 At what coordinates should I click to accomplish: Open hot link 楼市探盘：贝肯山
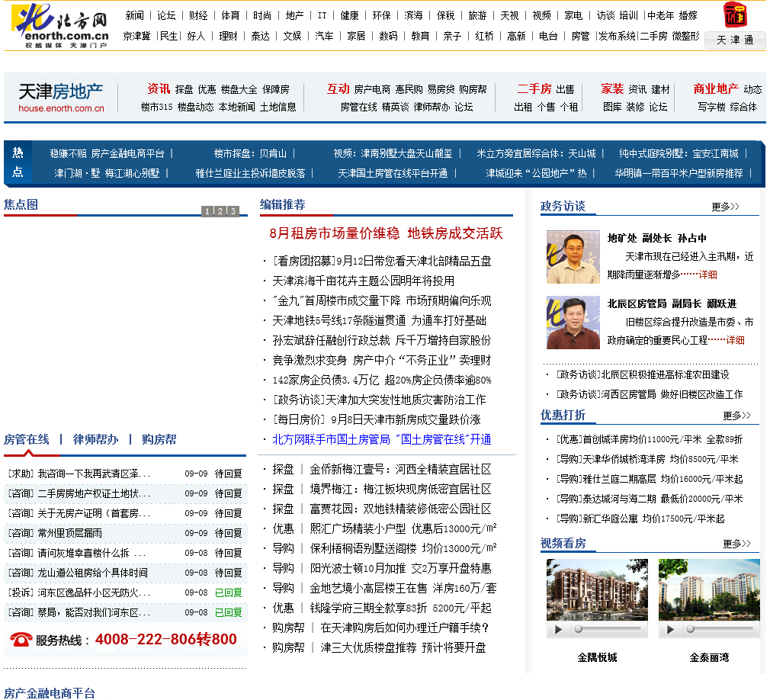coord(250,153)
